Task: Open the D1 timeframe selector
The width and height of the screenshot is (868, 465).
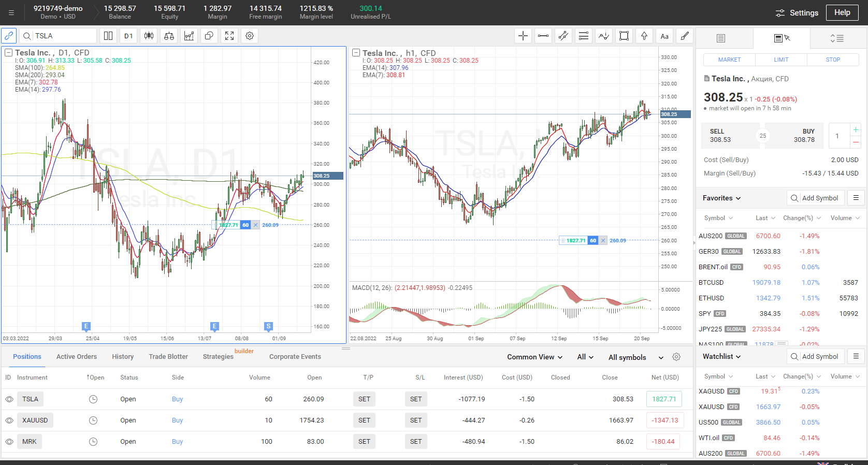Action: pos(128,36)
